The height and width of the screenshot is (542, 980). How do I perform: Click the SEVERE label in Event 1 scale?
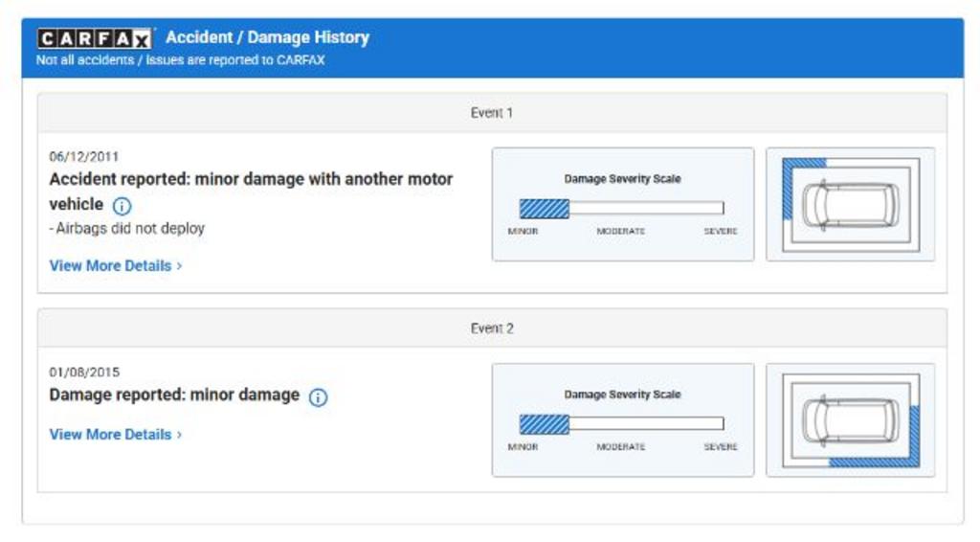coord(721,232)
